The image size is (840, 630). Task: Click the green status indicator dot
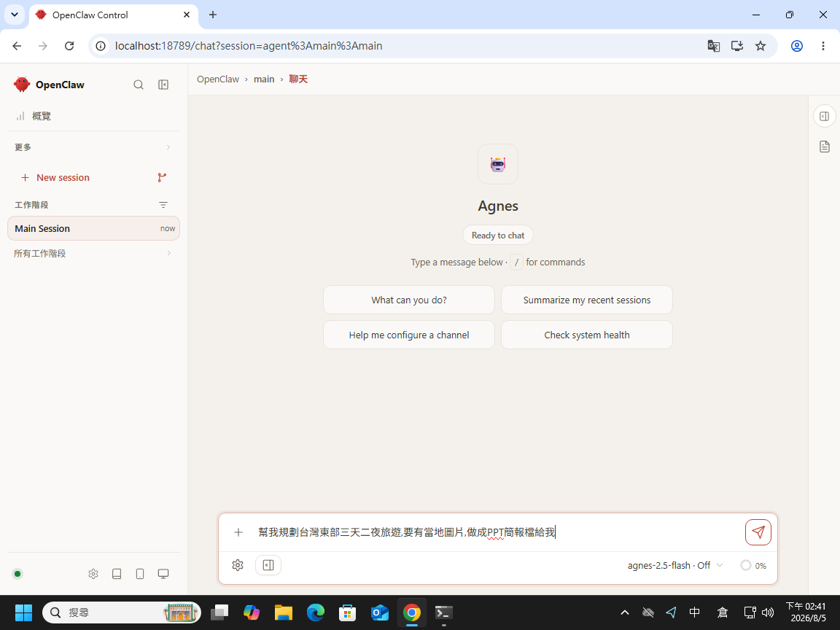[x=17, y=574]
